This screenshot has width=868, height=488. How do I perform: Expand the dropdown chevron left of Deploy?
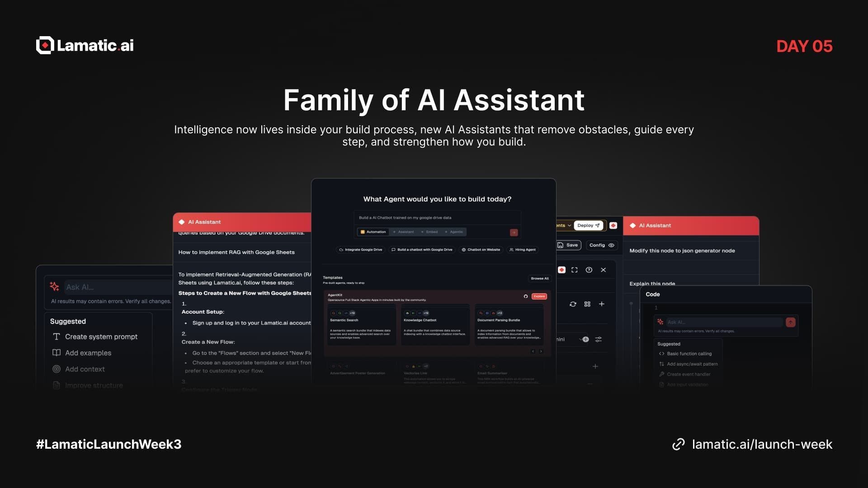pyautogui.click(x=569, y=225)
